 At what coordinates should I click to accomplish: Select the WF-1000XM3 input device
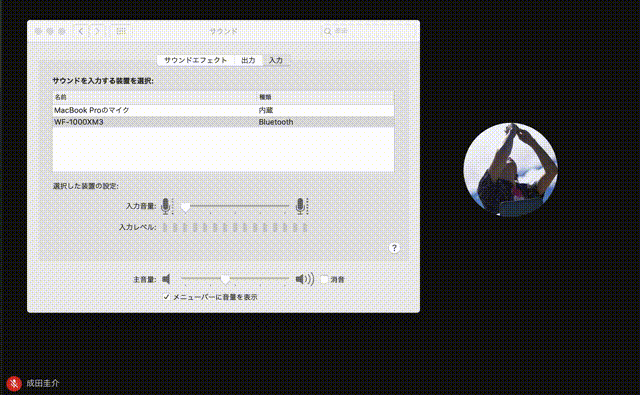pos(223,122)
